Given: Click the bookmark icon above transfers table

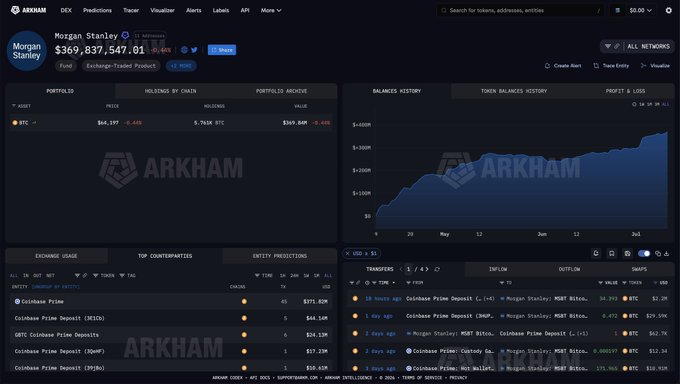Looking at the screenshot, I should coord(611,253).
